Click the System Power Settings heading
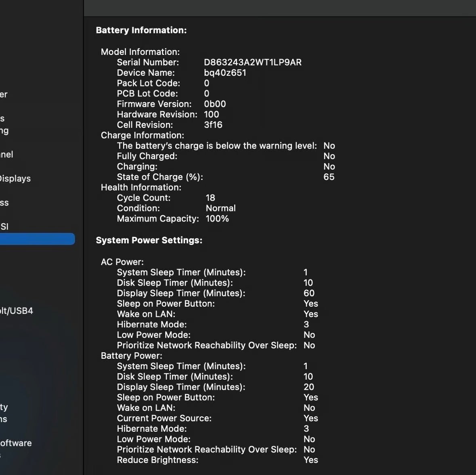 coord(149,240)
